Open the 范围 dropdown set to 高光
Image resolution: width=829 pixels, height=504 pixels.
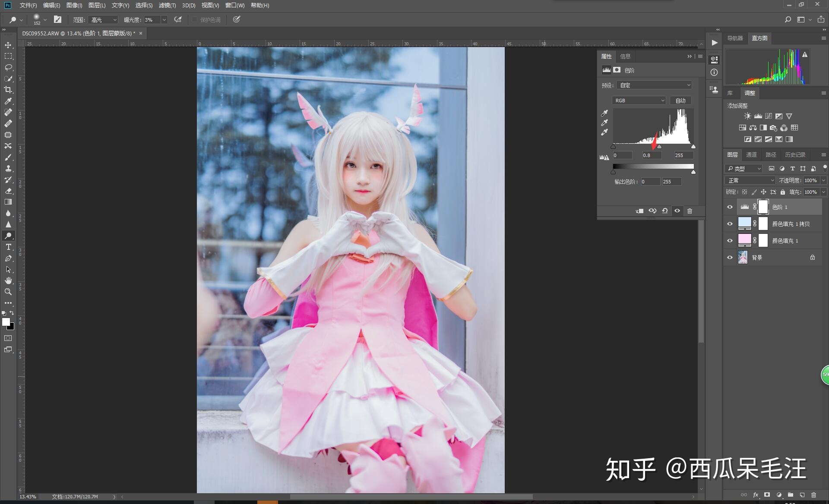click(x=103, y=20)
